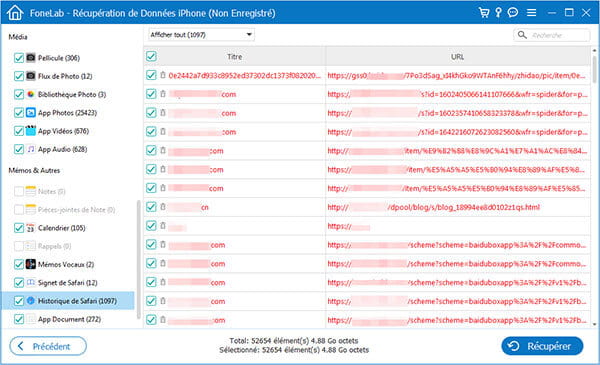
Task: Uncheck the App Photos (25423) checkbox
Action: click(19, 112)
